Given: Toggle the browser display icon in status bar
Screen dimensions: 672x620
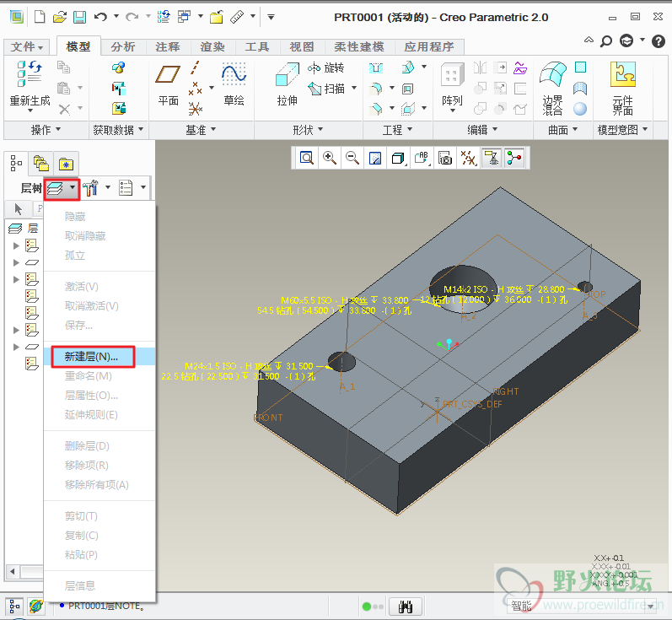Looking at the screenshot, I should click(36, 607).
